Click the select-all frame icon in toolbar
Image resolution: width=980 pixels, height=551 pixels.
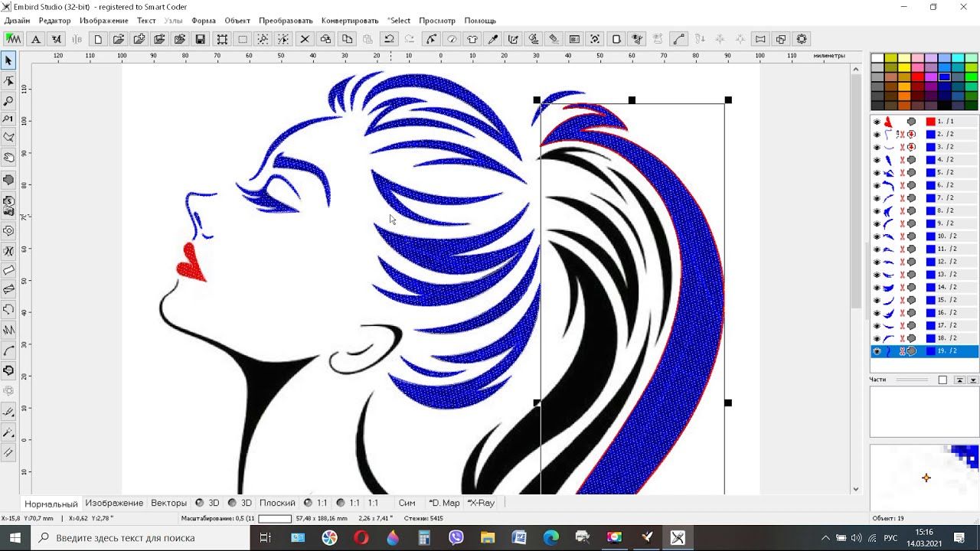pyautogui.click(x=222, y=39)
